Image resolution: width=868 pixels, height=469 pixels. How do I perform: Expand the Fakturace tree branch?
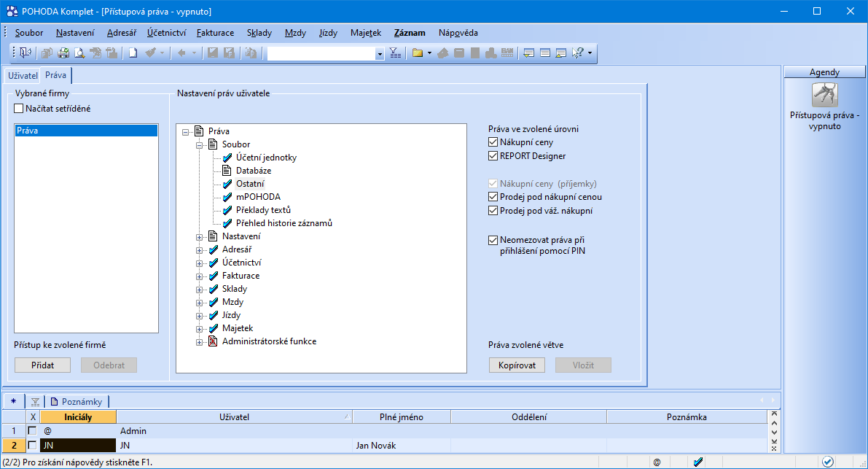click(x=199, y=276)
